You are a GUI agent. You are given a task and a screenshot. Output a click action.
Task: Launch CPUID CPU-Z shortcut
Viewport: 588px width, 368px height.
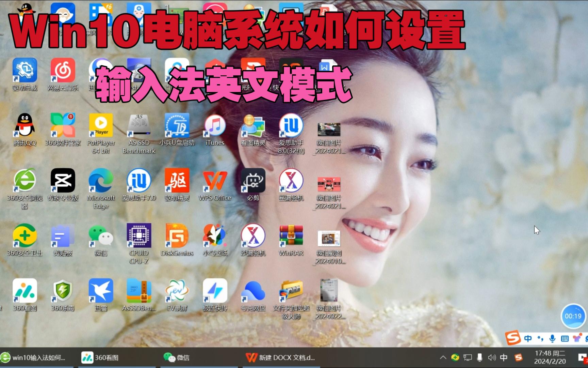click(139, 244)
